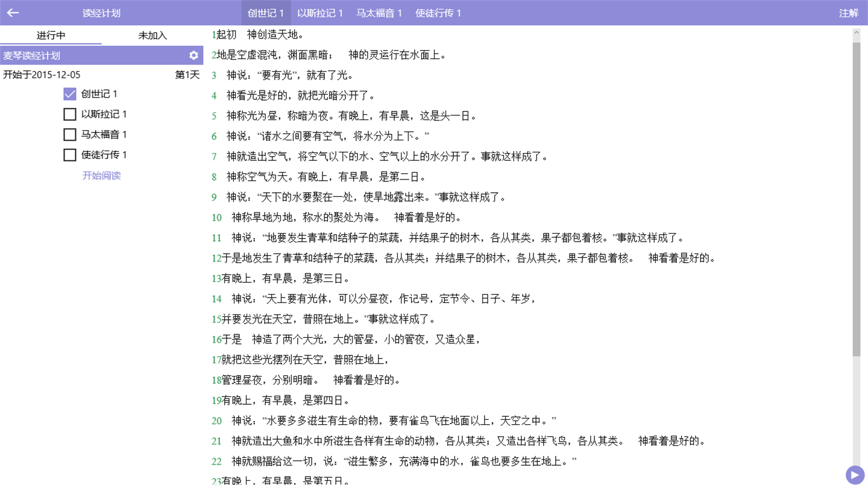Switch to the 创世记 1 top tab

(266, 13)
